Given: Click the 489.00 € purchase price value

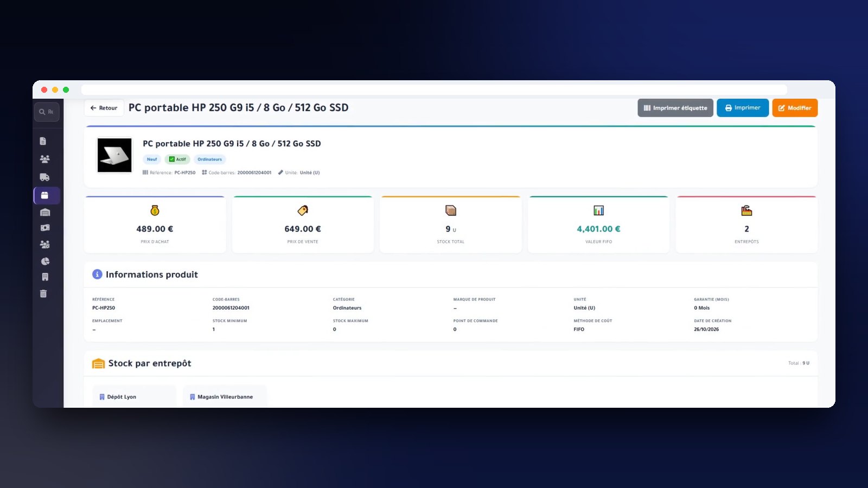Looking at the screenshot, I should [155, 229].
